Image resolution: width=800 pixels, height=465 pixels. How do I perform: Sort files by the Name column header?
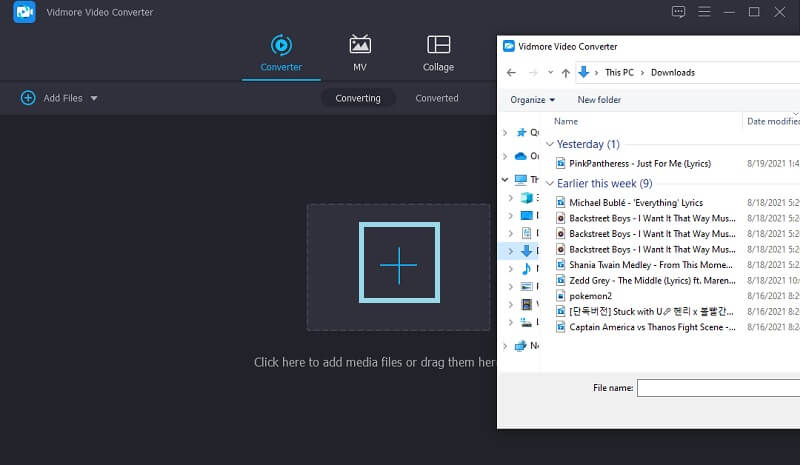pyautogui.click(x=566, y=121)
